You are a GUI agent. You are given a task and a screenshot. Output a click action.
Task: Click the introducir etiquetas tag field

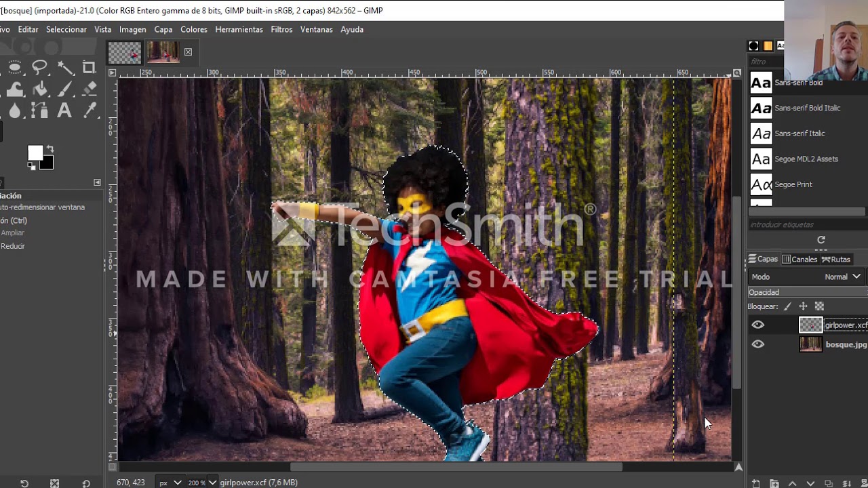click(x=808, y=224)
